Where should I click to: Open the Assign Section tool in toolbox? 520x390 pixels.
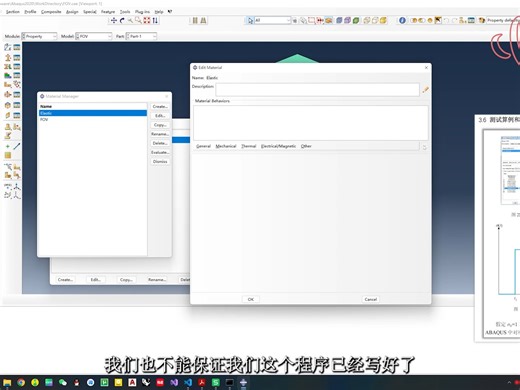8,66
